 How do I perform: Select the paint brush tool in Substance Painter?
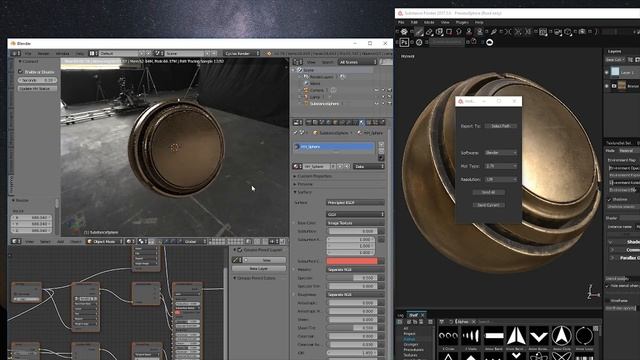coord(419,32)
